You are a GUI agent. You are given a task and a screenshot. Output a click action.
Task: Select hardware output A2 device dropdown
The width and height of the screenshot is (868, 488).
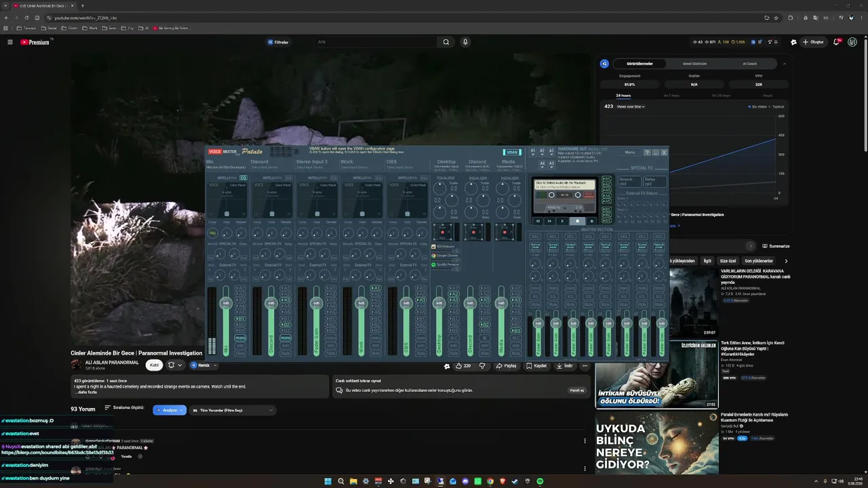[542, 151]
